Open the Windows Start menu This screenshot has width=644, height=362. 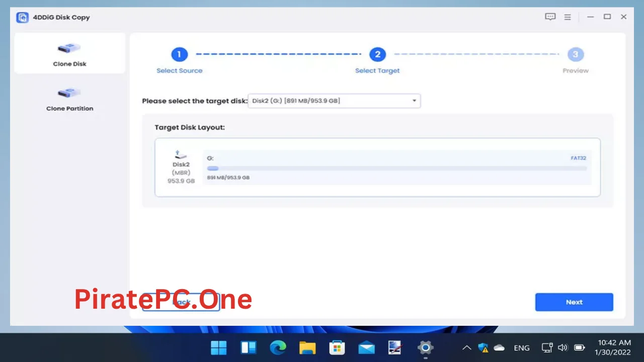(219, 347)
